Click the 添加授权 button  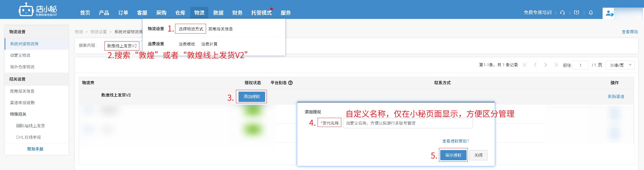click(x=252, y=97)
